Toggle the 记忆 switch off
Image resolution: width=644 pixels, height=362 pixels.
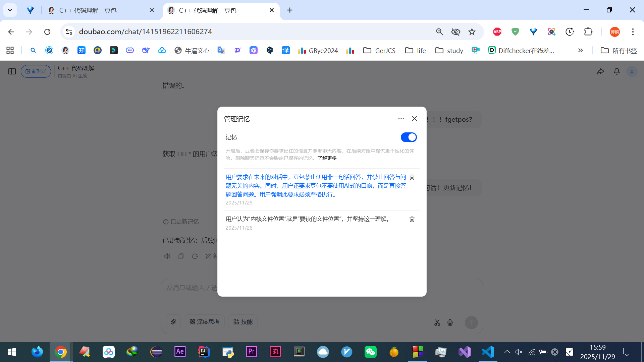point(409,137)
